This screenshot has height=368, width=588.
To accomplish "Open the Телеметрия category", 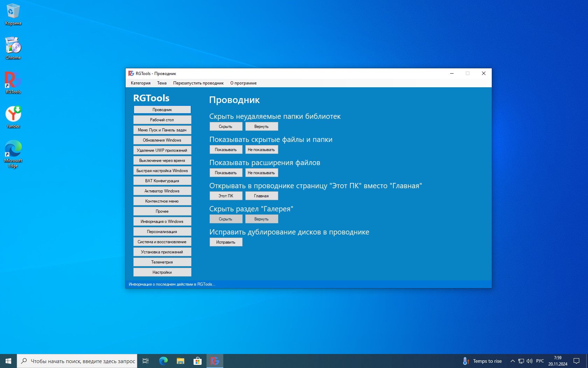I will coord(162,262).
